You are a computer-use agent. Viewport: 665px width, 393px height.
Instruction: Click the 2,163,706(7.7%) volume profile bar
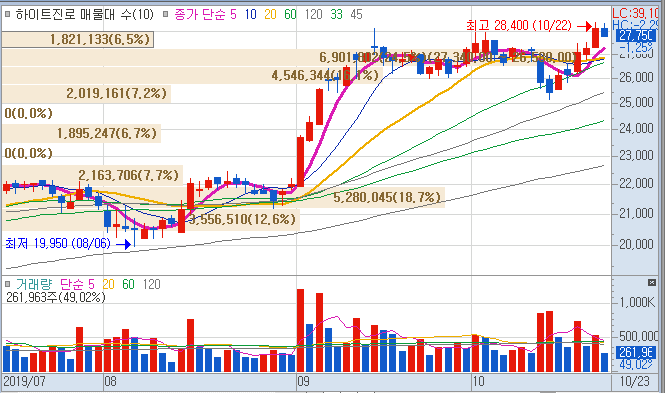point(92,175)
